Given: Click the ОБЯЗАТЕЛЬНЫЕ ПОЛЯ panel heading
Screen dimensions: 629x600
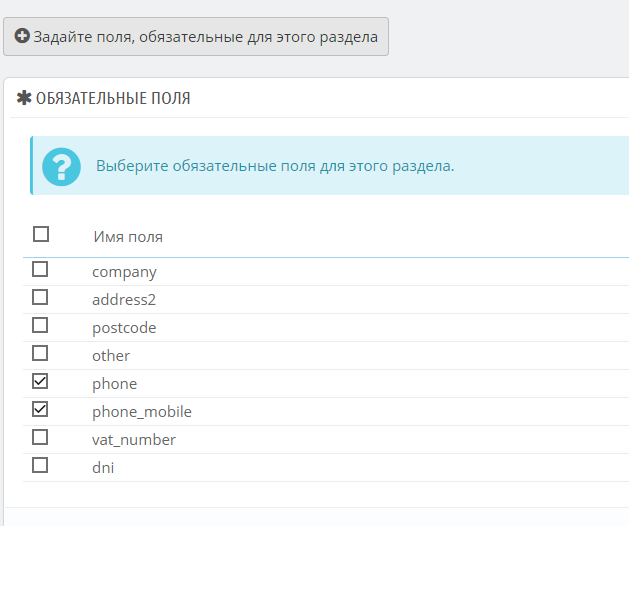Looking at the screenshot, I should [113, 99].
